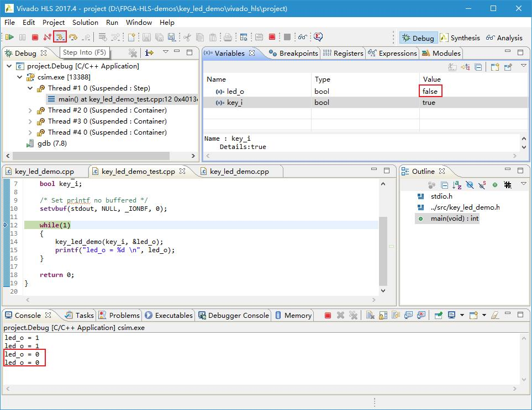Toggle Scroll Lock in Console toolbar
This screenshot has height=410, width=532.
click(x=383, y=316)
